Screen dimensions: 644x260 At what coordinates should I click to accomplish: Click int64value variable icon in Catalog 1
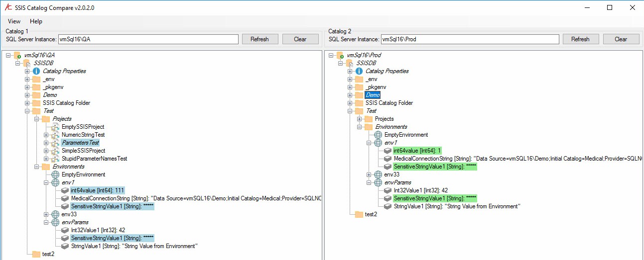pyautogui.click(x=65, y=190)
